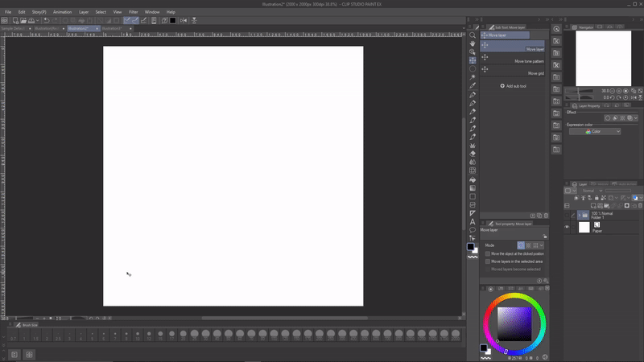The image size is (644, 362).
Task: Open the Filter menu
Action: [134, 12]
